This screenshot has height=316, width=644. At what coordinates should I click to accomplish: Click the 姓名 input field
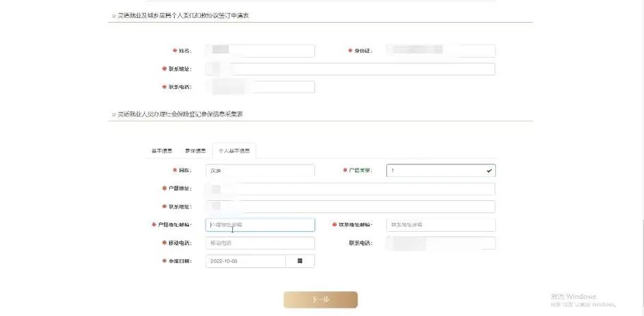260,51
